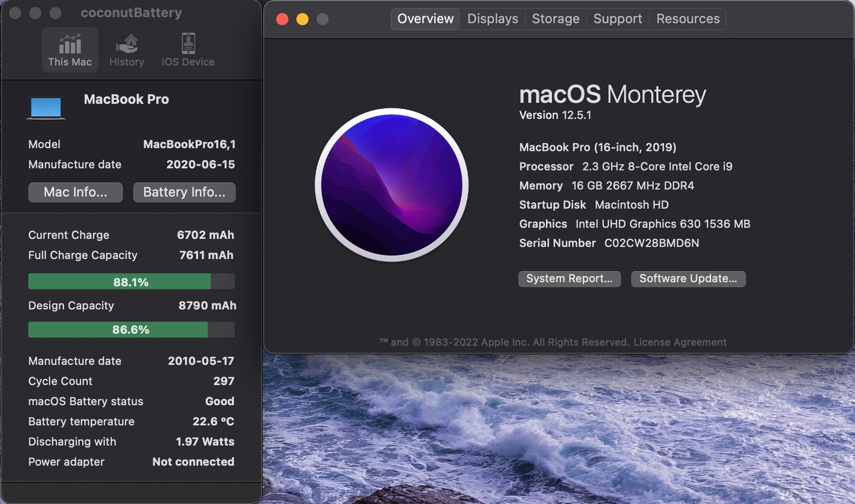Click the phone icon above iOS Device
This screenshot has height=504, width=855.
click(x=187, y=43)
